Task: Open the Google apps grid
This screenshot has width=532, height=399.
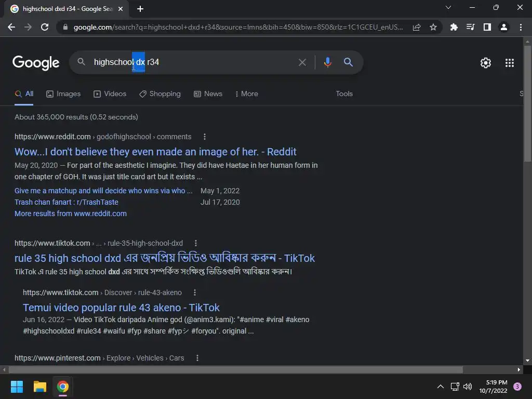Action: (510, 63)
